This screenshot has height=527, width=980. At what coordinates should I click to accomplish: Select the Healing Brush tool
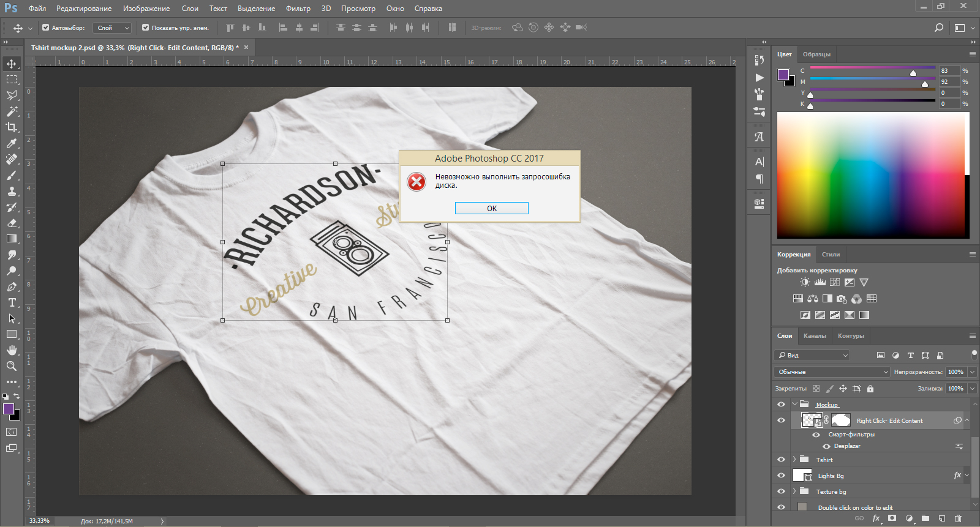click(12, 159)
